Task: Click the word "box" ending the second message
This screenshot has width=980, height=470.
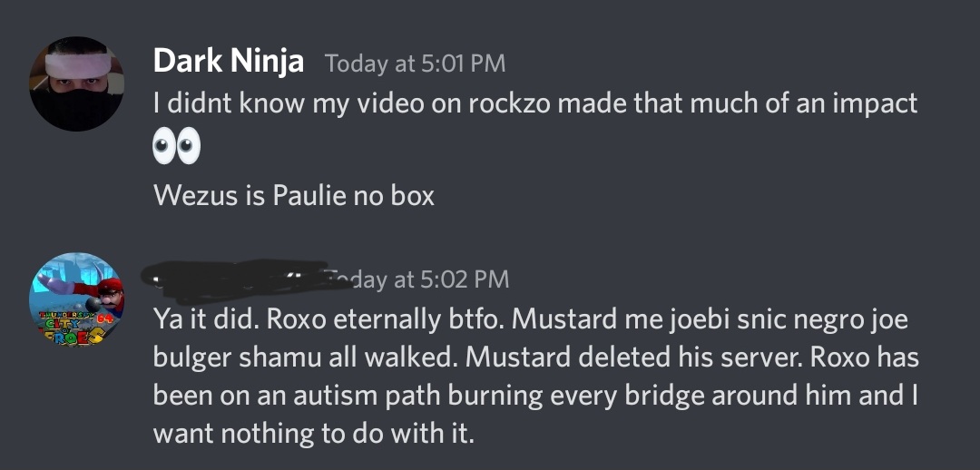Action: click(x=413, y=195)
